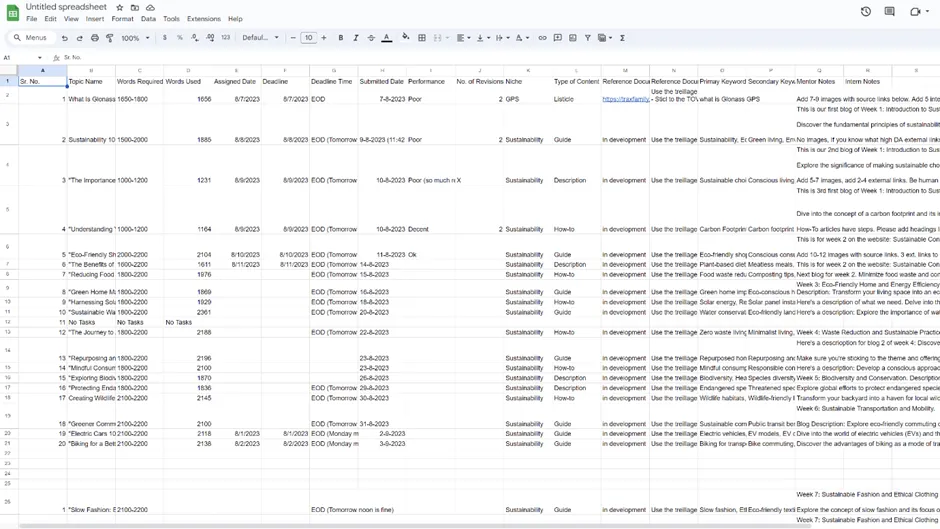The height and width of the screenshot is (529, 940).
Task: Increase decimal places icon
Action: click(x=210, y=38)
